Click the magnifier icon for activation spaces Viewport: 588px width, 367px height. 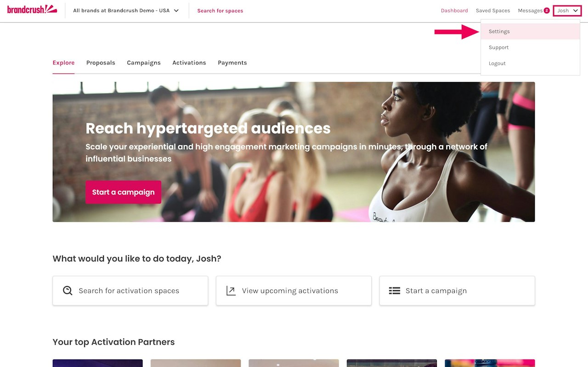(x=68, y=291)
